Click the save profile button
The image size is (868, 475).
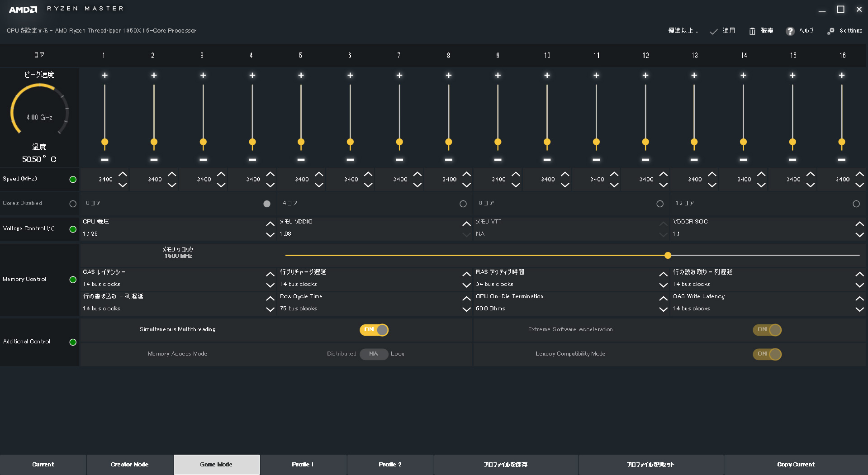[506, 465]
